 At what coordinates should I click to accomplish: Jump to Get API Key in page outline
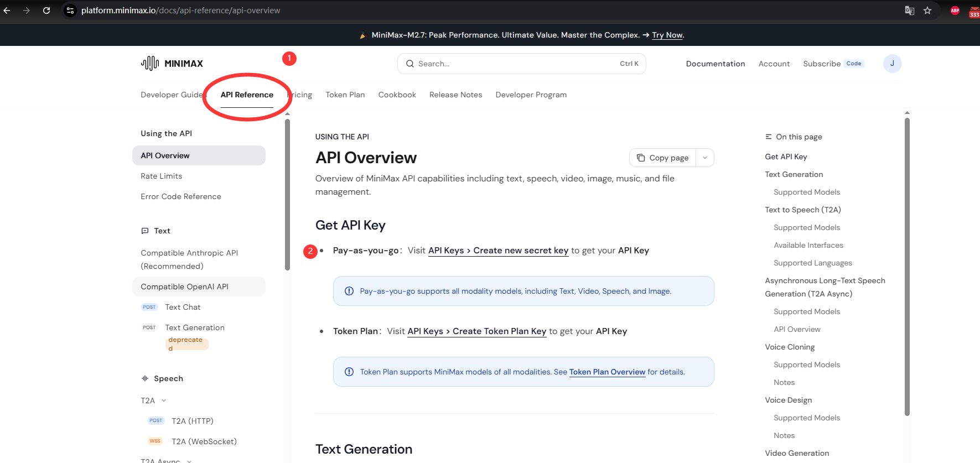tap(786, 157)
